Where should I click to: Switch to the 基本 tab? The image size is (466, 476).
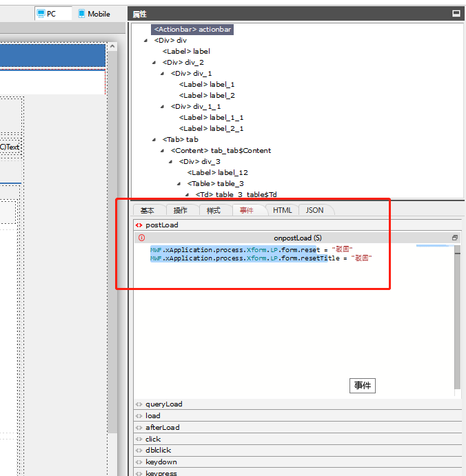tap(148, 210)
